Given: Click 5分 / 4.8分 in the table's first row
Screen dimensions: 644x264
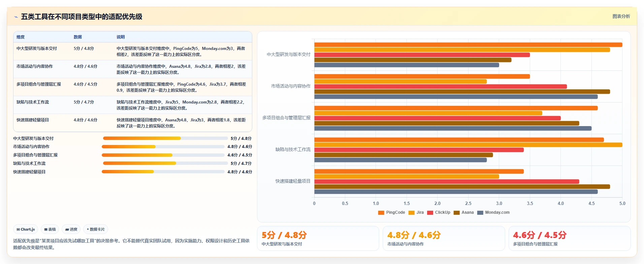Looking at the screenshot, I should click(84, 49).
